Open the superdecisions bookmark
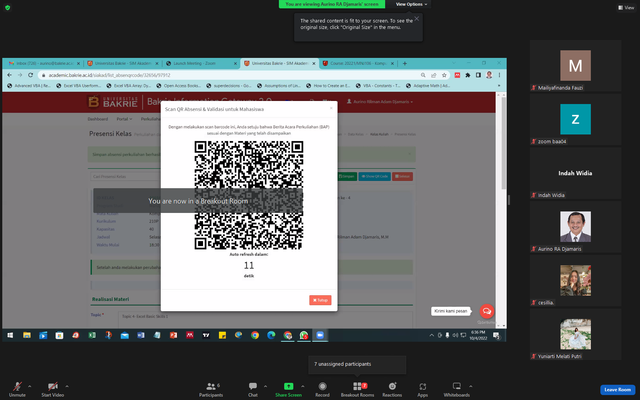This screenshot has width=640, height=400. click(x=229, y=86)
